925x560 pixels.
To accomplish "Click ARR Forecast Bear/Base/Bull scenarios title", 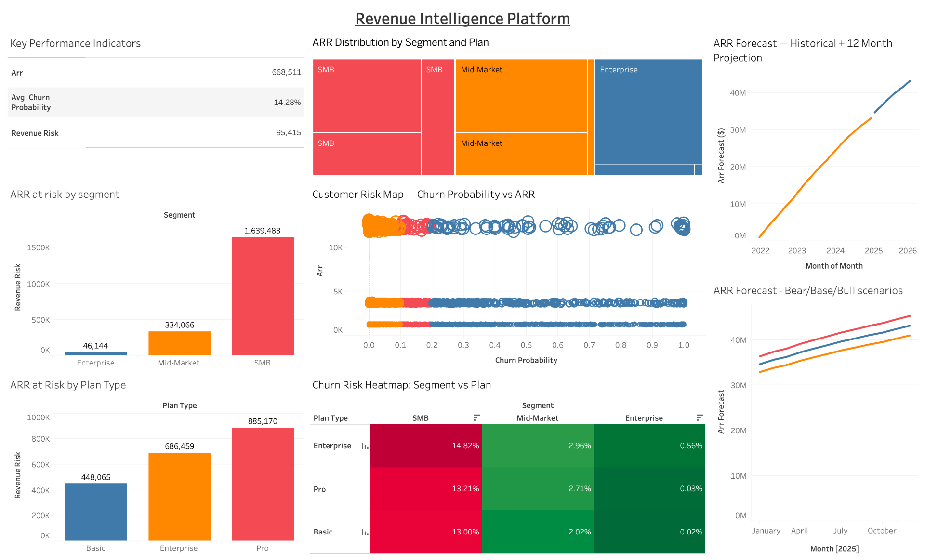I will [808, 290].
